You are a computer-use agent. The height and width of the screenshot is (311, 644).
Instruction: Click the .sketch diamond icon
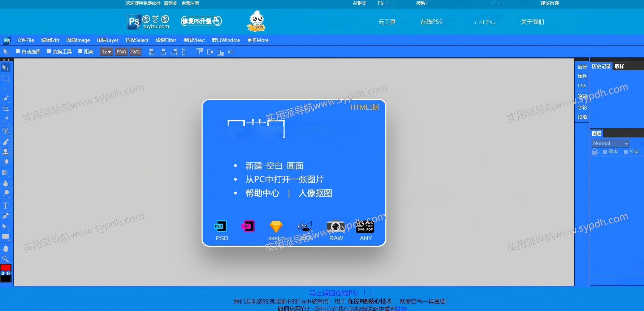pyautogui.click(x=276, y=227)
